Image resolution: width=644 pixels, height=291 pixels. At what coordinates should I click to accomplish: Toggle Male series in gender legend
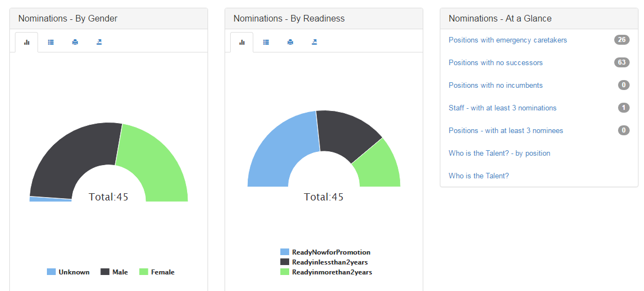(x=114, y=272)
